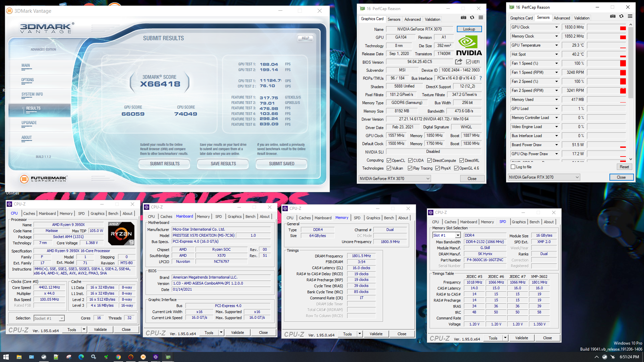Image resolution: width=644 pixels, height=362 pixels.
Task: Click the taskbar clock showing 6:51:24 PM
Action: tap(629, 357)
